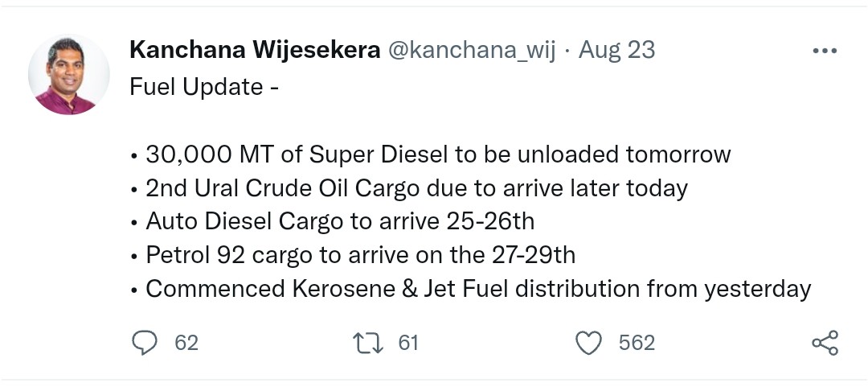Image resolution: width=868 pixels, height=387 pixels.
Task: Open the share icon for this tweet
Action: (x=825, y=343)
